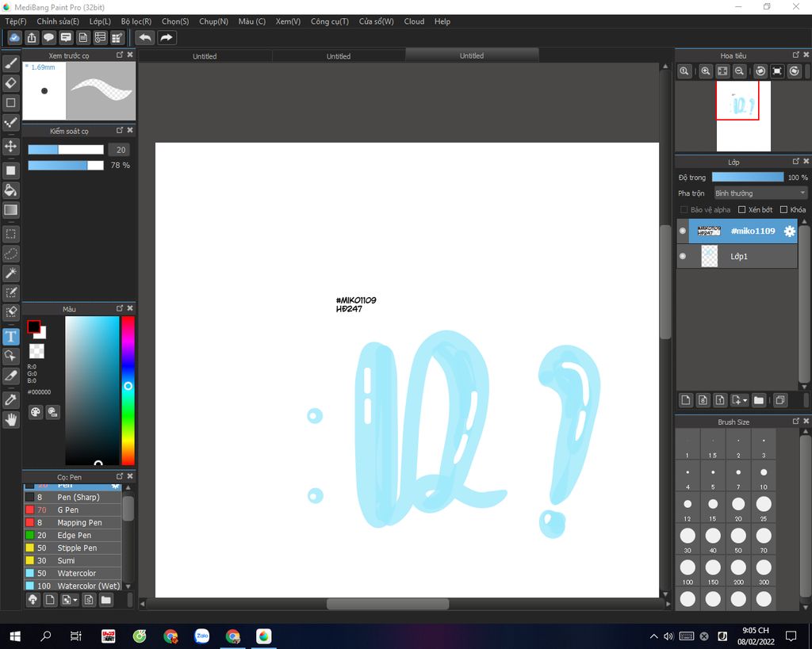
Task: Open the color palette icon
Action: tap(35, 412)
